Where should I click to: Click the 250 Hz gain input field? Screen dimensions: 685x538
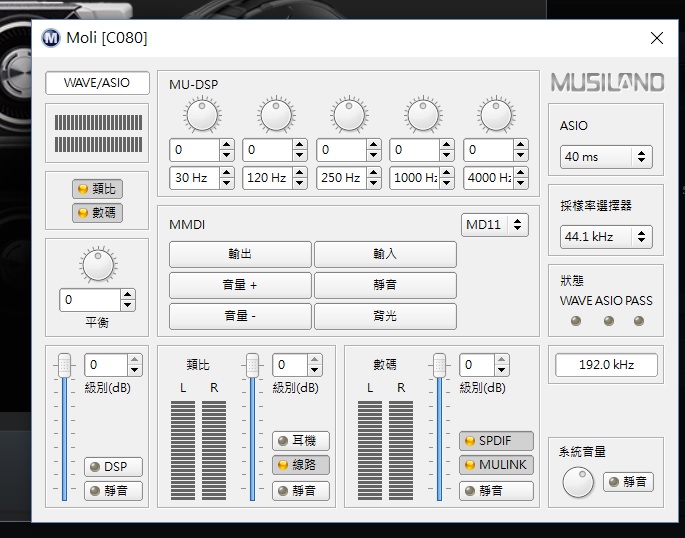[341, 150]
